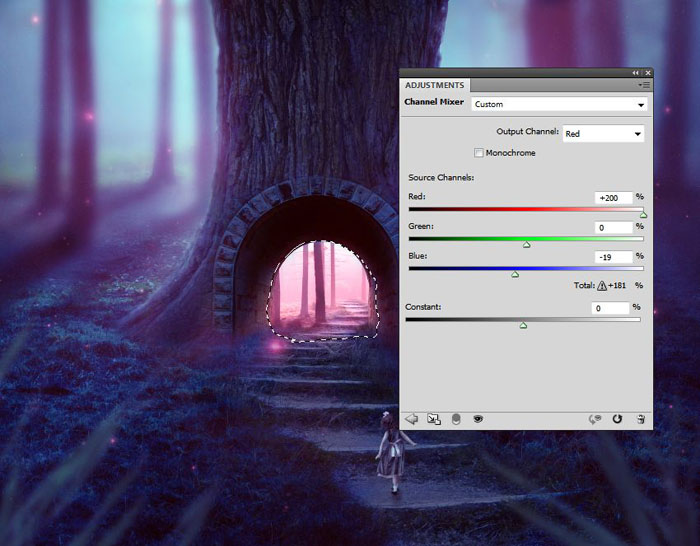Click the clip to layer icon
Screen dimensions: 700x546
click(x=456, y=419)
